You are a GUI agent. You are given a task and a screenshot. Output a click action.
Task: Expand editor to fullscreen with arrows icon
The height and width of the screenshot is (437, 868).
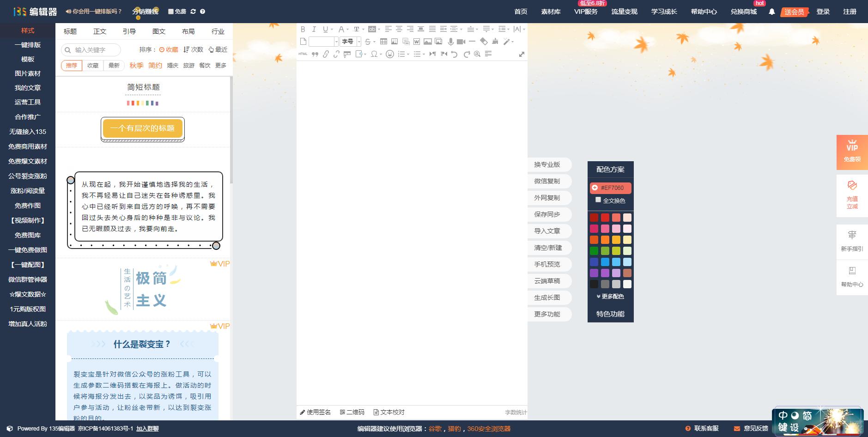click(522, 54)
